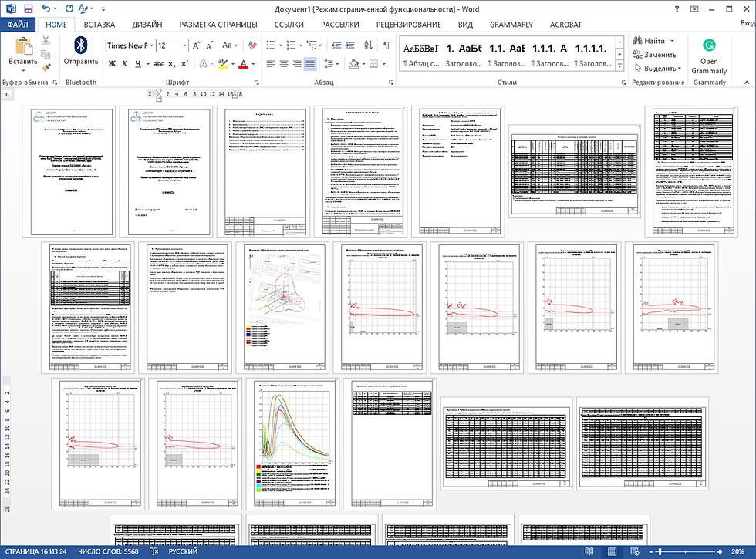756x559 pixels.
Task: Open Word help question mark
Action: click(x=677, y=8)
